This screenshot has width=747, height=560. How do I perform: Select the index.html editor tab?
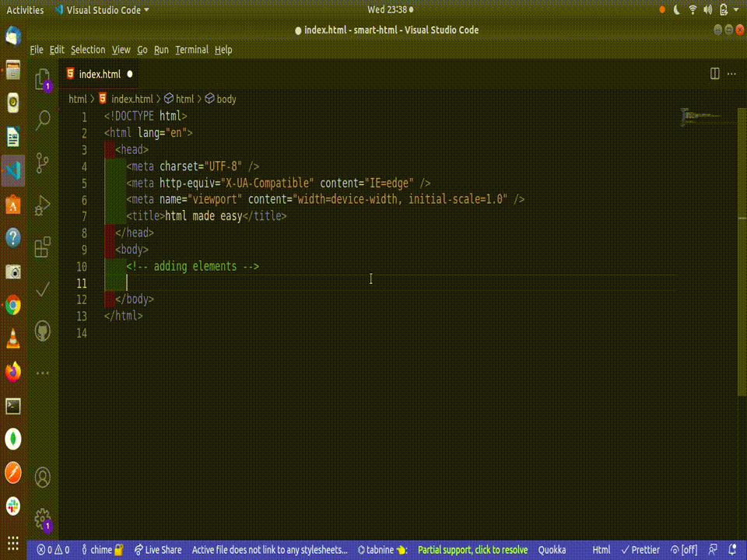point(99,75)
